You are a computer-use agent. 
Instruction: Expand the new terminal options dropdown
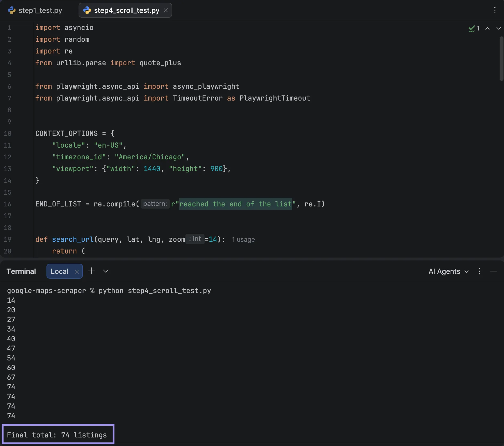(106, 271)
